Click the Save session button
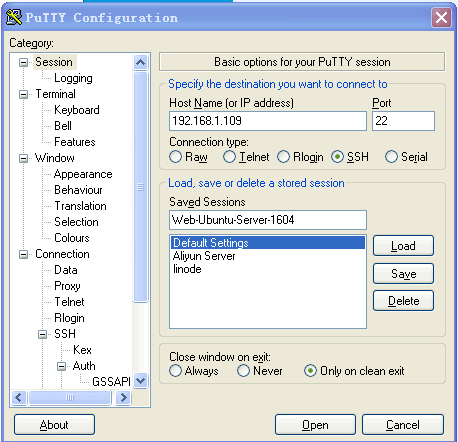 pos(403,274)
